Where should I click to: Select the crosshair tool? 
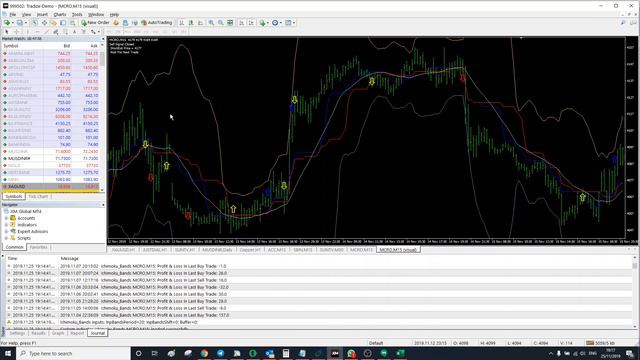17,31
